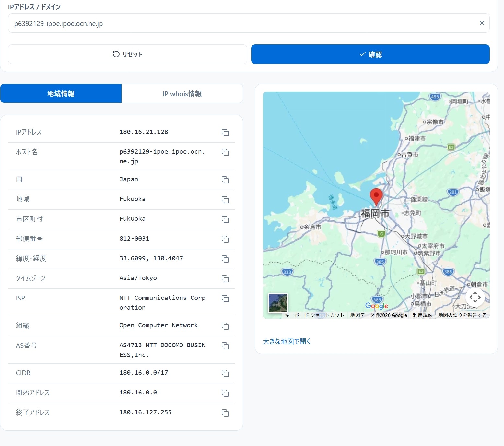The image size is (504, 446).
Task: Switch map to satellite view thumbnail
Action: [278, 303]
